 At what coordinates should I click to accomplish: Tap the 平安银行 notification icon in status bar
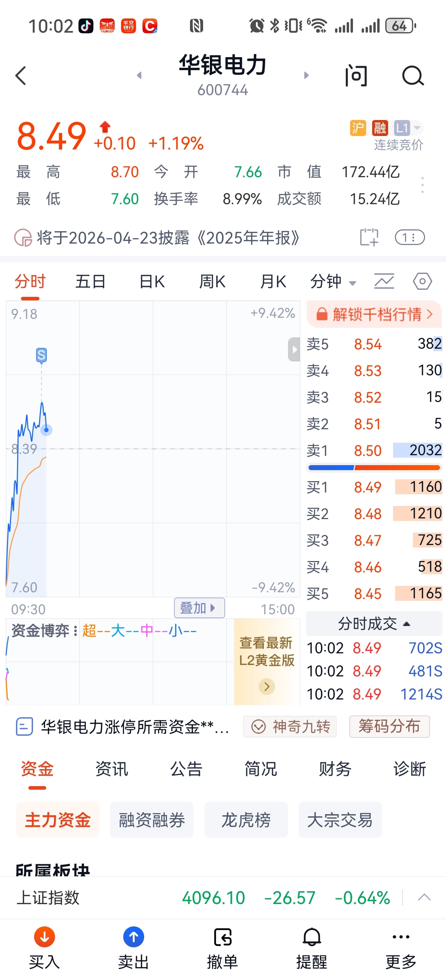(x=128, y=26)
